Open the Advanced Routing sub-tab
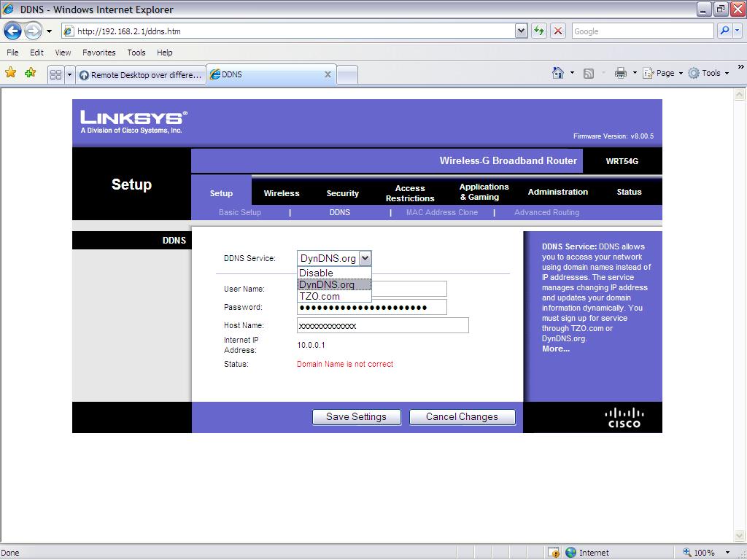The width and height of the screenshot is (747, 560). pos(546,212)
